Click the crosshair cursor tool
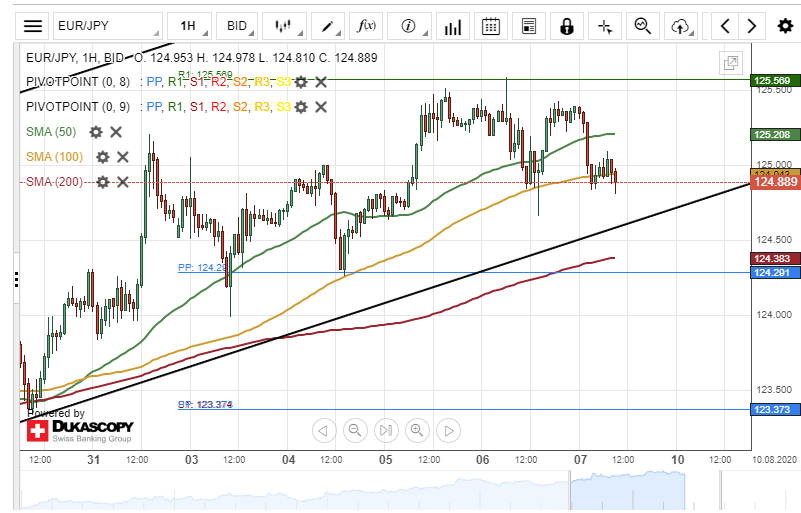The width and height of the screenshot is (801, 513). (604, 26)
